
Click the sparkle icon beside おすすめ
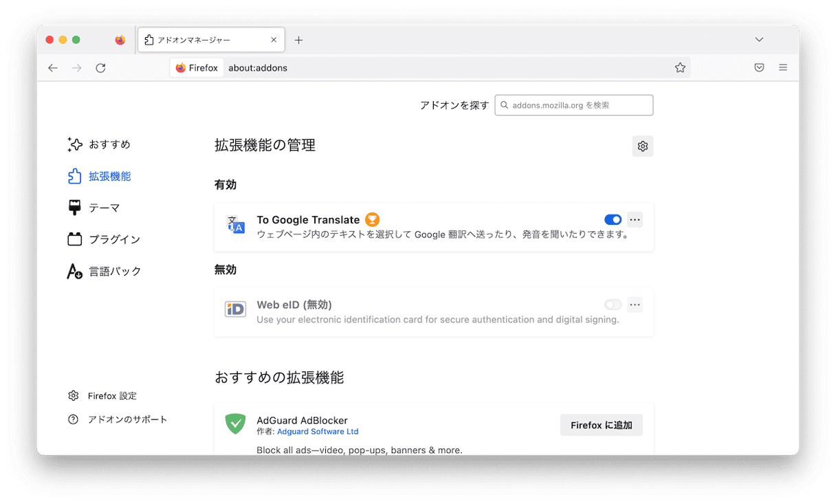(75, 144)
